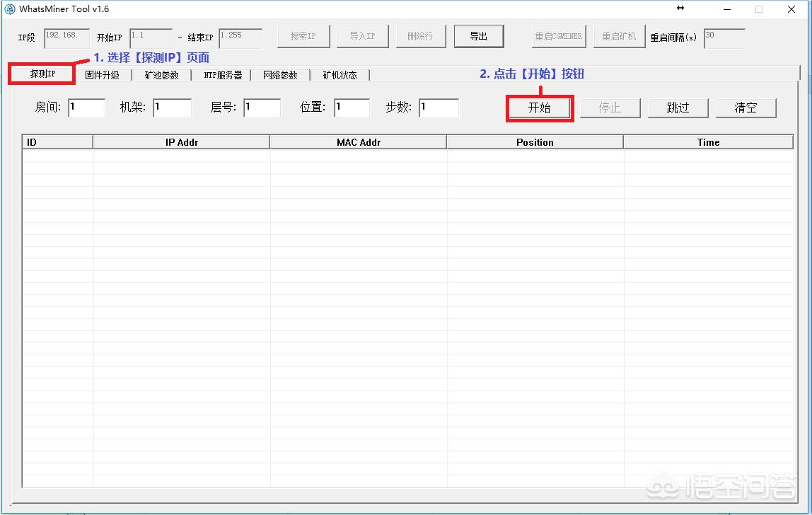
Task: Go to the NTP服务器 tab
Action: tap(223, 75)
